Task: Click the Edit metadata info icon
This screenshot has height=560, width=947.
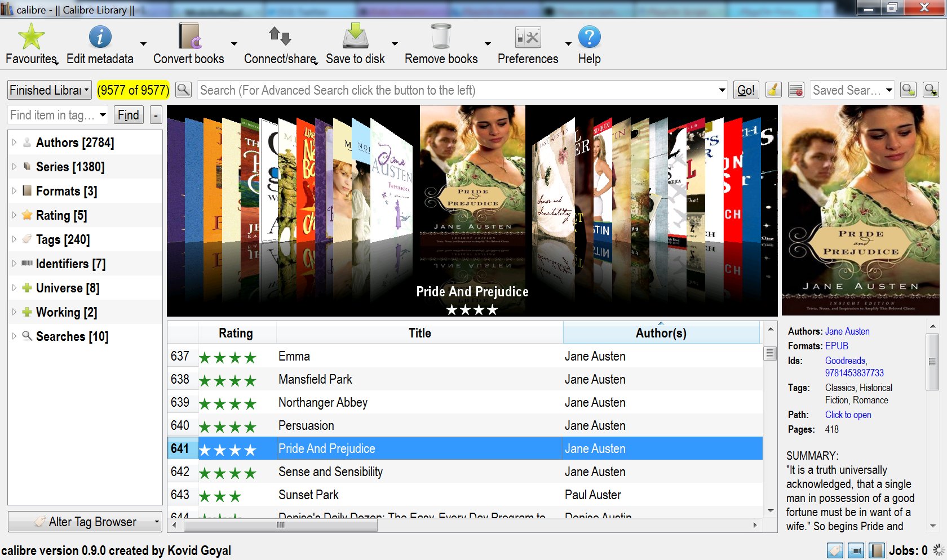Action: tap(100, 37)
